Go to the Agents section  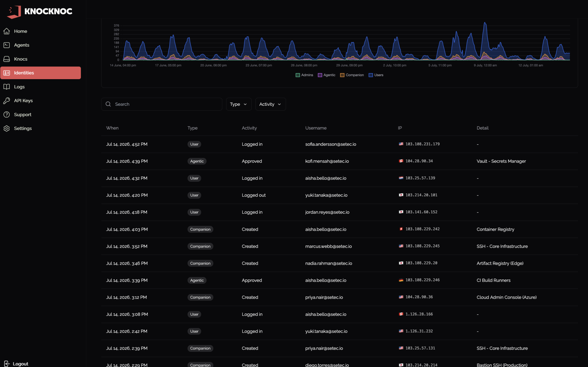[x=41, y=45]
